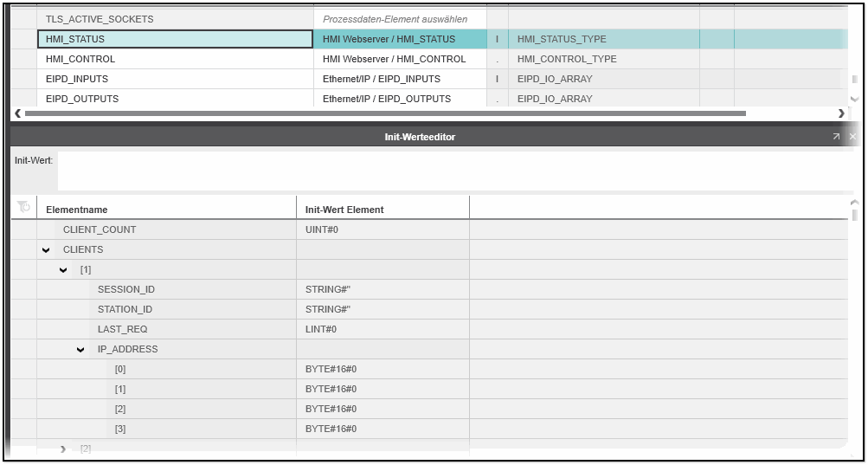Collapse the IP_ADDRESS node
The image size is (868, 465).
(x=80, y=349)
